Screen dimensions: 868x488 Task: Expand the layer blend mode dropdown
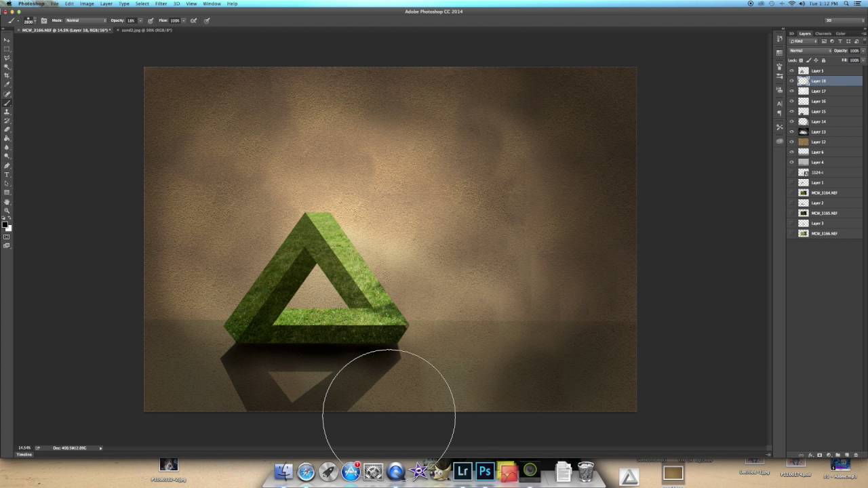(810, 51)
